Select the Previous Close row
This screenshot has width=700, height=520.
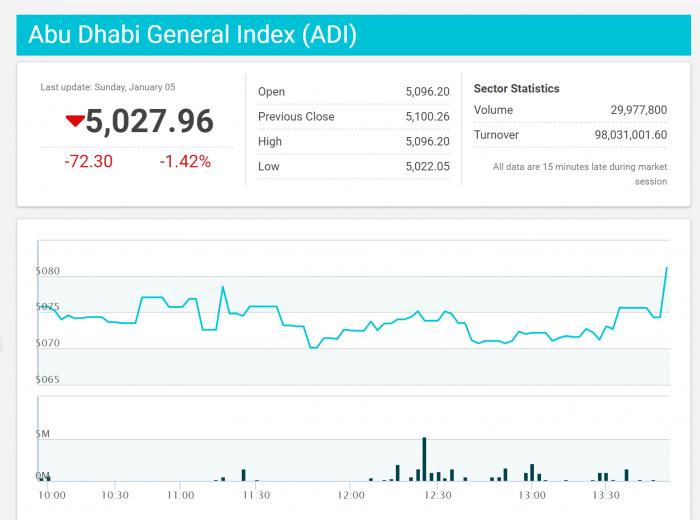pyautogui.click(x=353, y=117)
